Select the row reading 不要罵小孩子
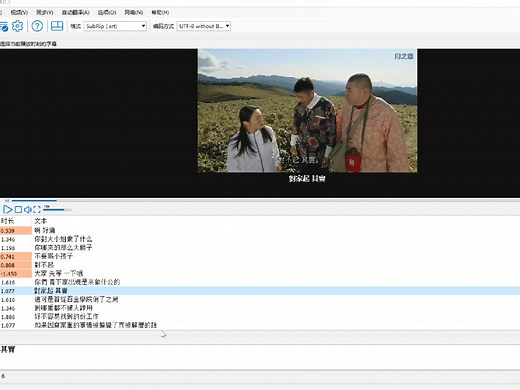The height and width of the screenshot is (390, 520). [260, 256]
